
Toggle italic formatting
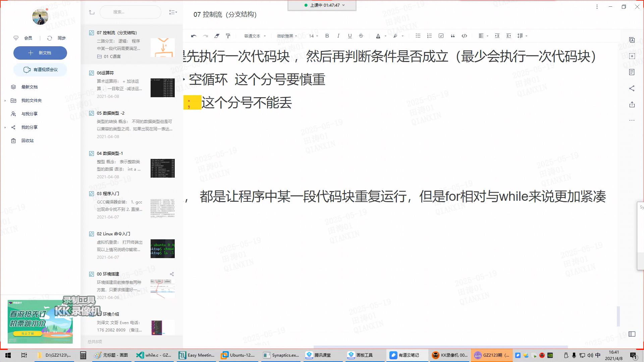point(338,36)
